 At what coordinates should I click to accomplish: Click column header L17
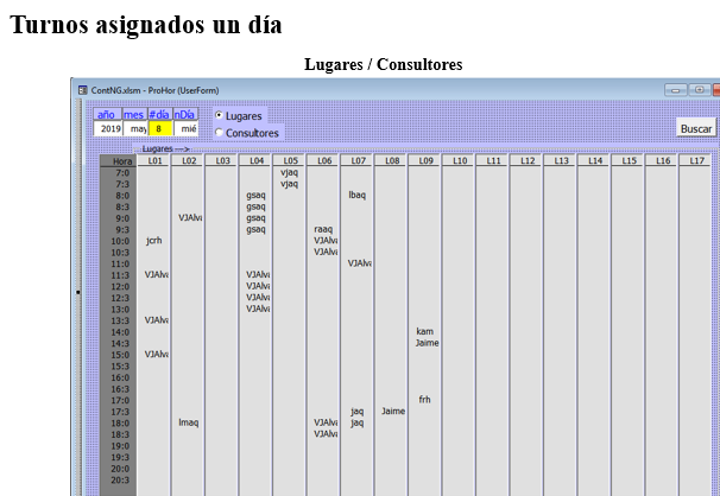[x=697, y=161]
